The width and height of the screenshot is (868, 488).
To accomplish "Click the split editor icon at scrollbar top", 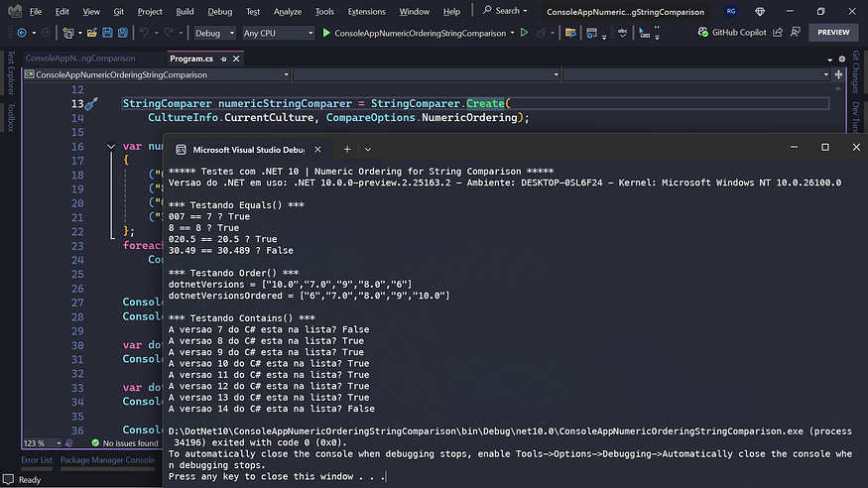I will 838,74.
